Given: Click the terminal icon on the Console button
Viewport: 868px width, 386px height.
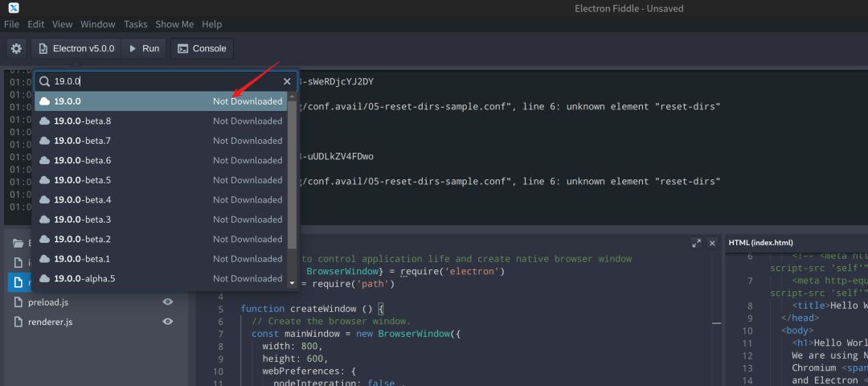Looking at the screenshot, I should pos(182,49).
